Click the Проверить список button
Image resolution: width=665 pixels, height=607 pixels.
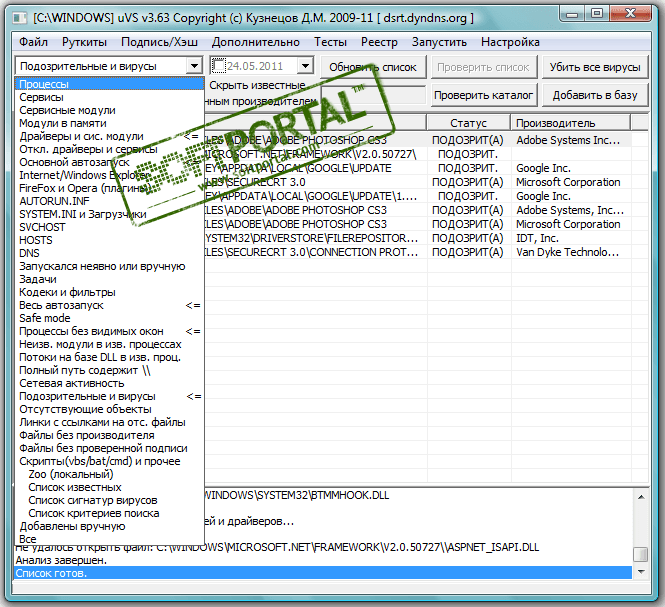(483, 67)
